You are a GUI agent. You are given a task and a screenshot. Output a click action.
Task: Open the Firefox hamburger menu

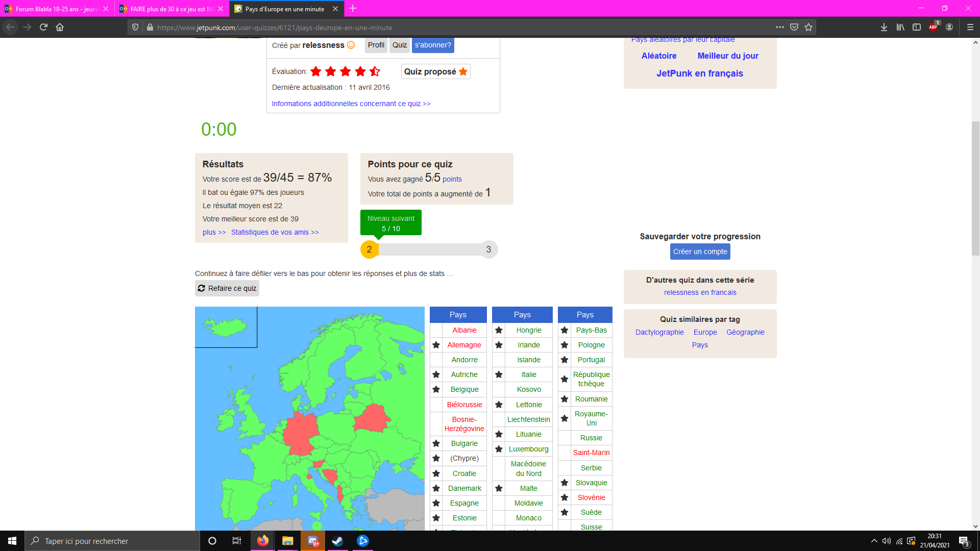(x=970, y=28)
